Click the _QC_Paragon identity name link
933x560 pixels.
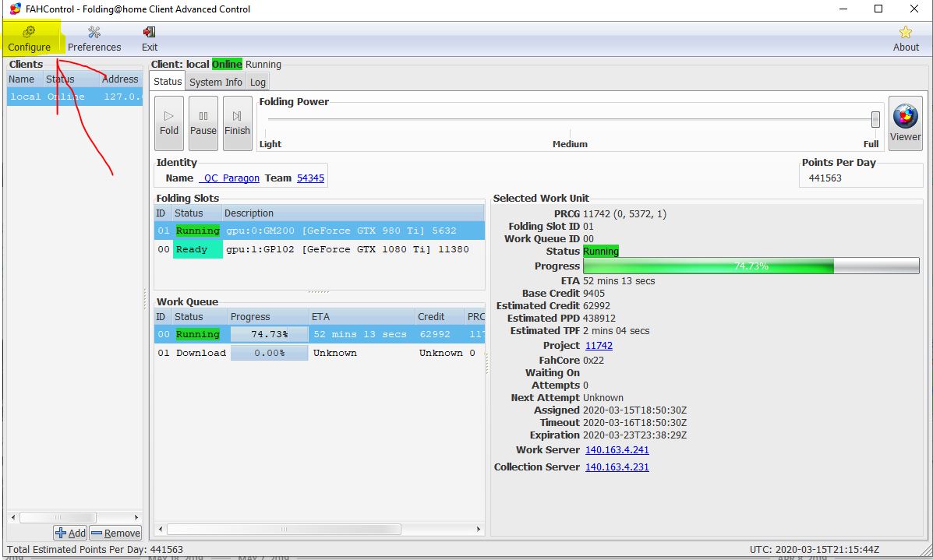(x=229, y=178)
